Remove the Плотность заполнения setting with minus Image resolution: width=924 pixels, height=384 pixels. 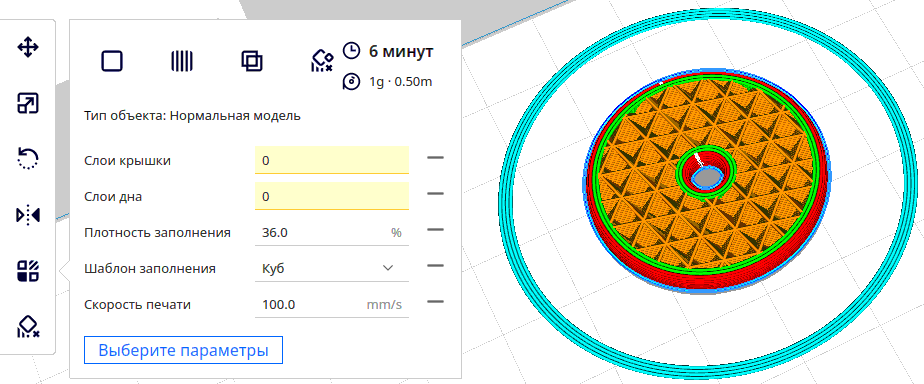pos(435,230)
